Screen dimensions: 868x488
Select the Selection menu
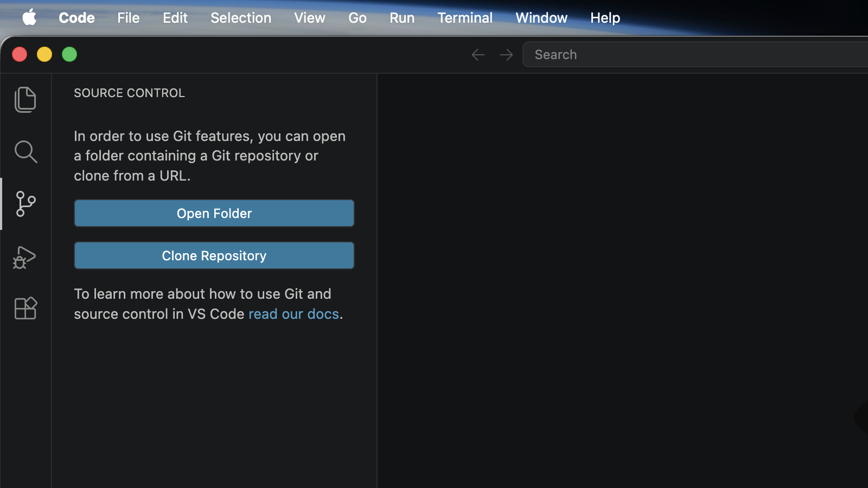[x=240, y=17]
